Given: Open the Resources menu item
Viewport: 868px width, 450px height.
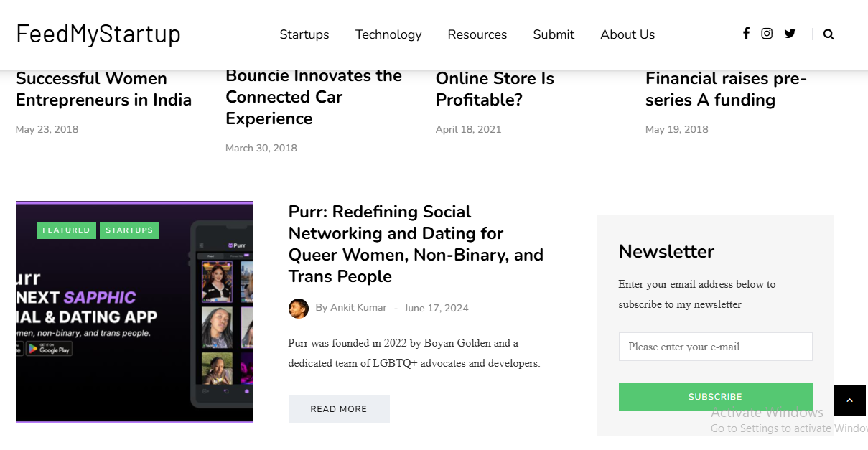Looking at the screenshot, I should (477, 34).
